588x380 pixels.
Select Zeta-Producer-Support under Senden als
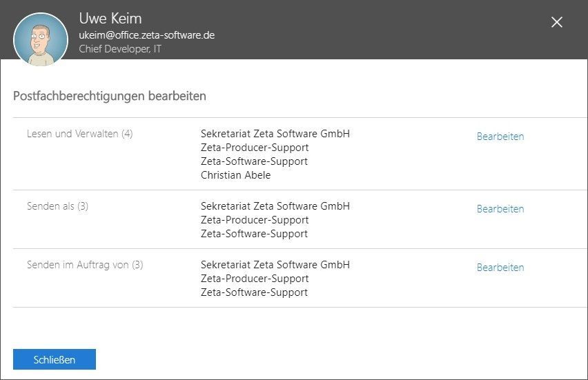(x=254, y=220)
